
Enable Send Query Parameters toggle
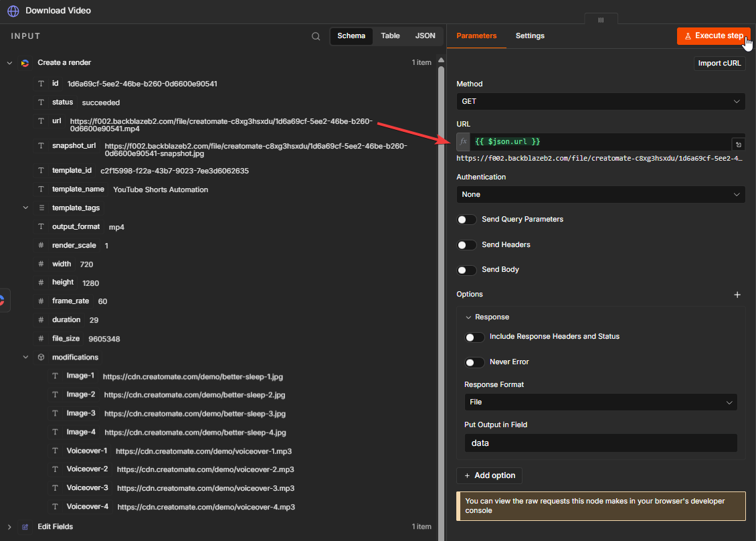pos(466,220)
